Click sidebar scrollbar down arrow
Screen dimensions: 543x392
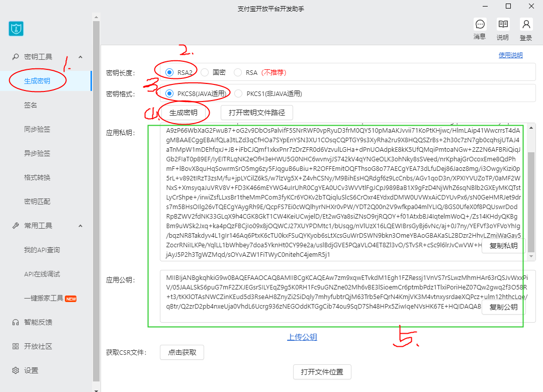click(x=96, y=390)
